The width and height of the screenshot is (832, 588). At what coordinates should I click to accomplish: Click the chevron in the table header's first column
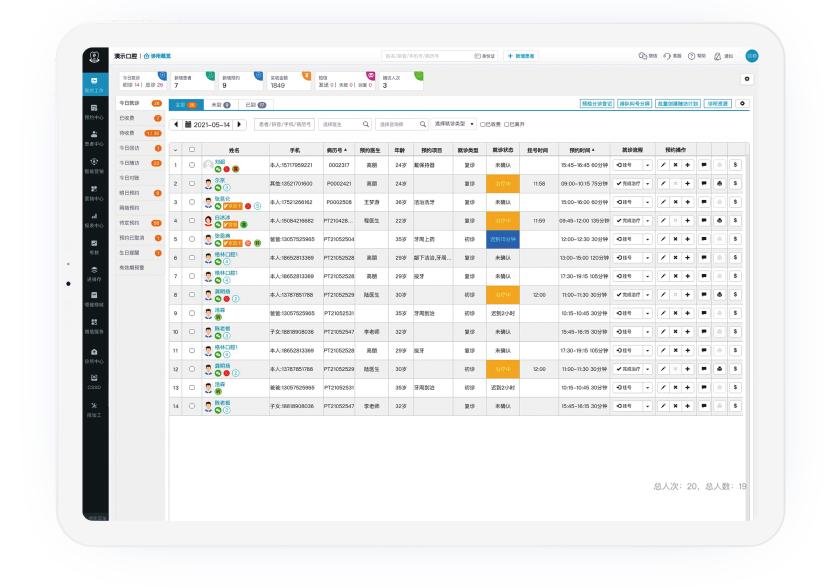176,150
